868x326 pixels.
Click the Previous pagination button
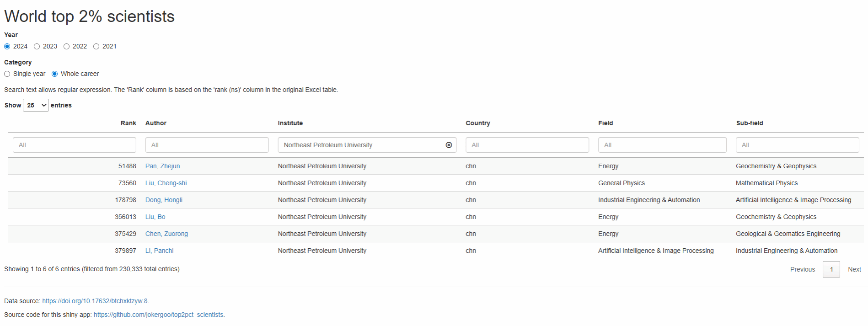[x=802, y=269]
